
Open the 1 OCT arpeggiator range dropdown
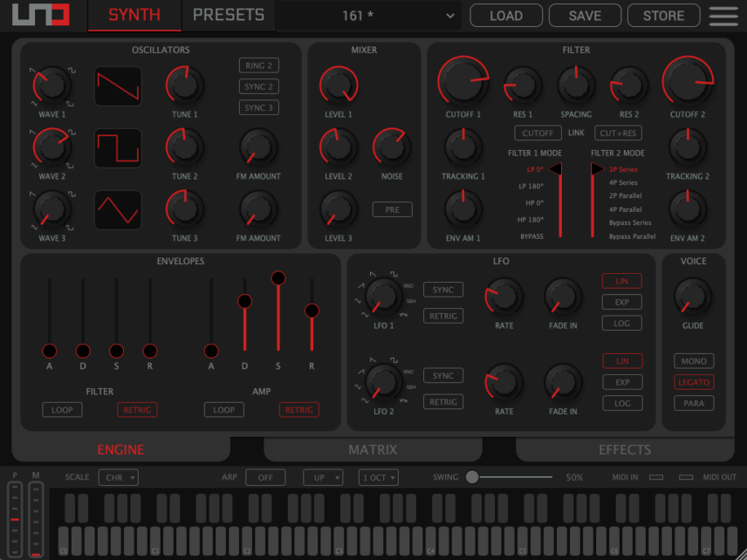(x=378, y=477)
